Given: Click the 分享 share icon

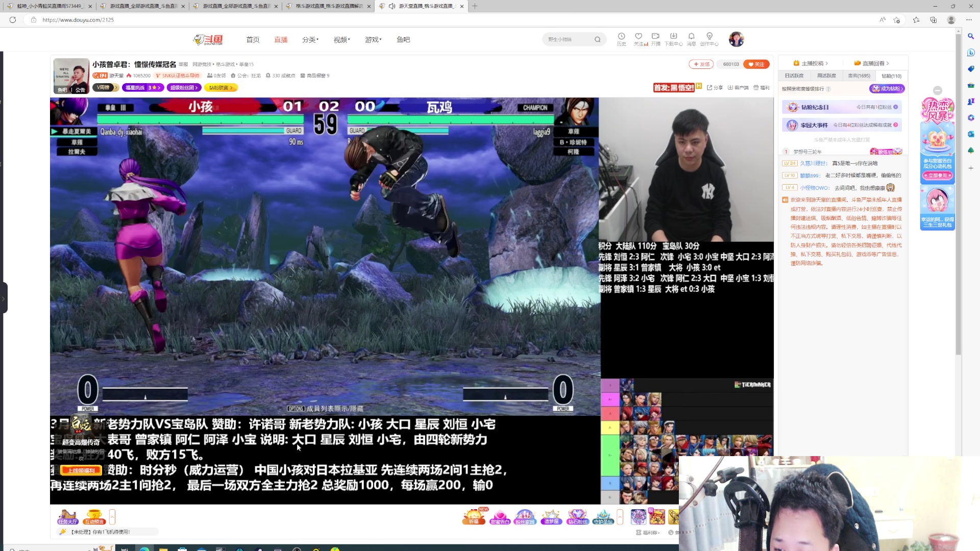Looking at the screenshot, I should 715,88.
